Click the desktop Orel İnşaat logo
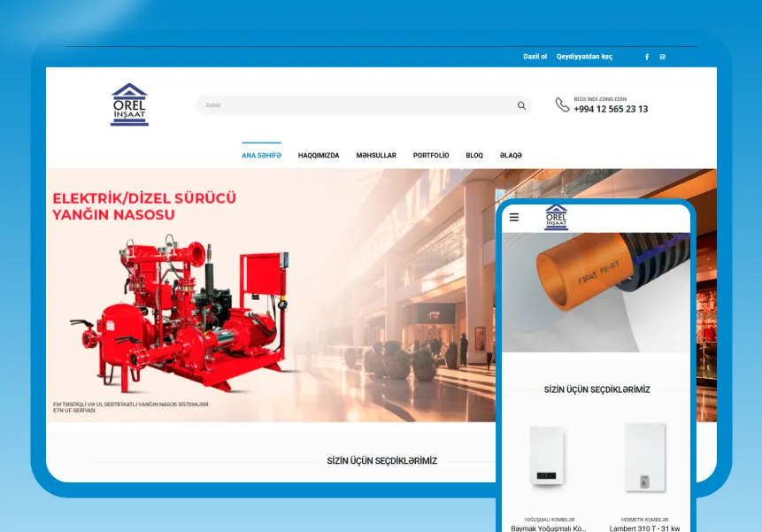The height and width of the screenshot is (532, 762). point(129,104)
